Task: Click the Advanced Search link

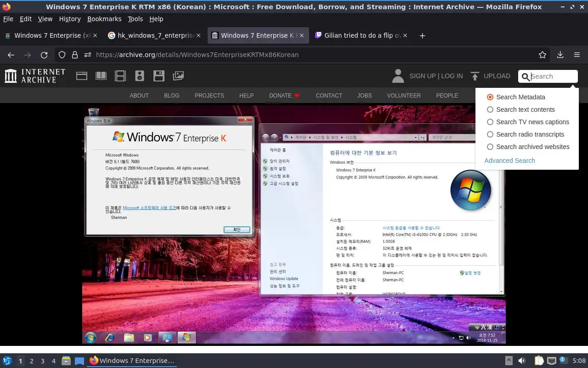Action: pos(509,161)
